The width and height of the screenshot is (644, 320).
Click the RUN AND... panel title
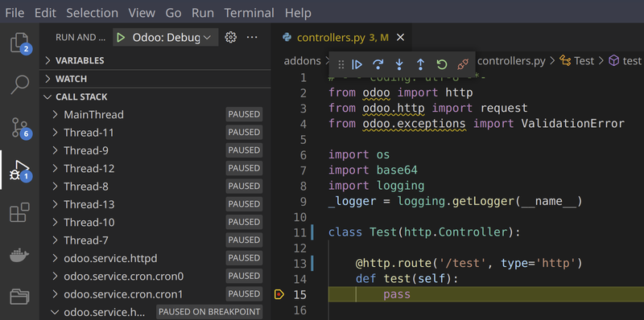pos(80,38)
